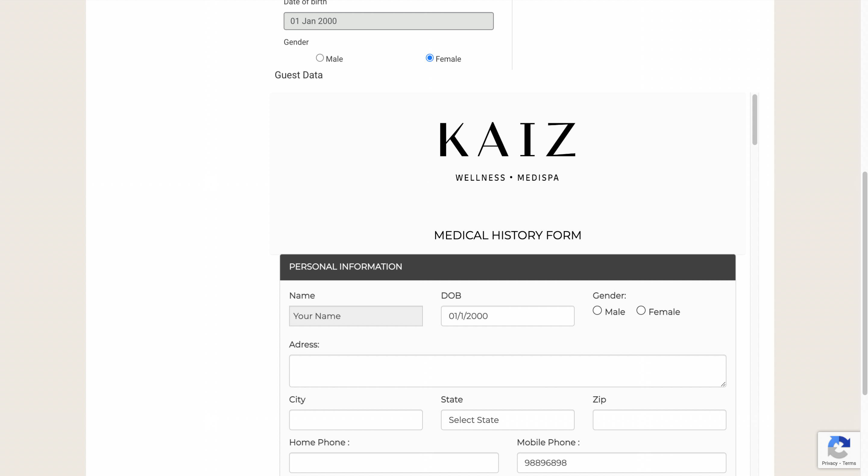Click the Home Phone input field
The image size is (868, 476).
pyautogui.click(x=394, y=462)
